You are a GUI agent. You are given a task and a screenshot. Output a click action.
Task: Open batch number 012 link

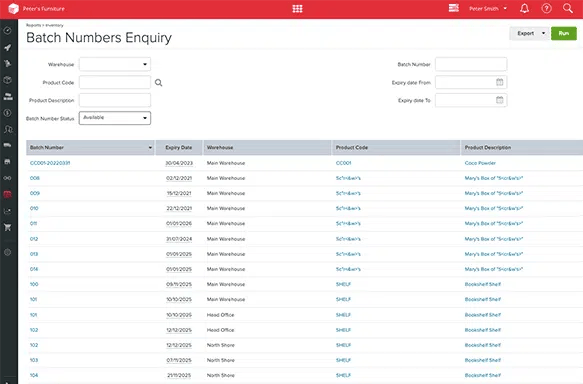(34, 239)
